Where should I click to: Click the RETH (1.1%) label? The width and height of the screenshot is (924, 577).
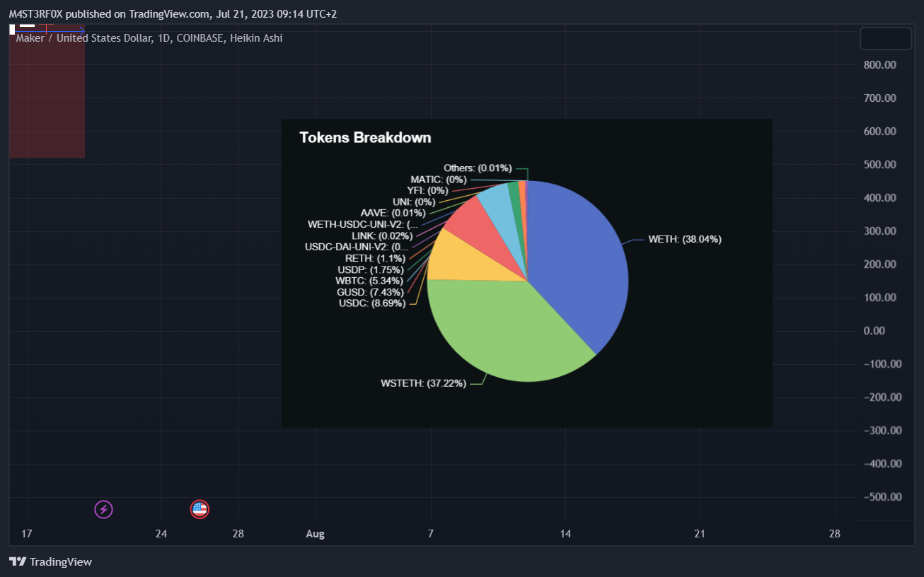pyautogui.click(x=375, y=258)
